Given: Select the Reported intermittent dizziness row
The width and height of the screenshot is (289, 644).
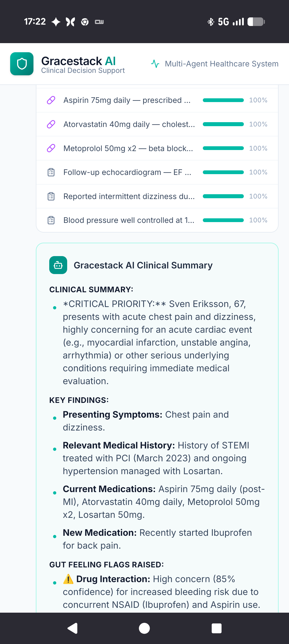Looking at the screenshot, I should point(129,196).
